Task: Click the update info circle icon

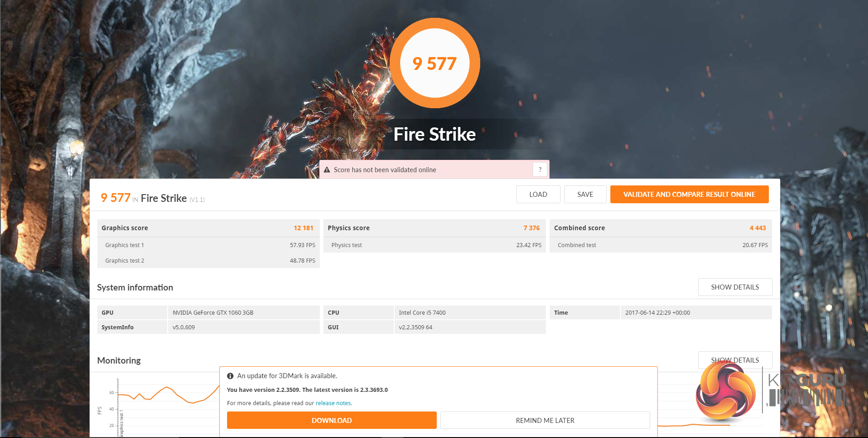Action: 230,376
